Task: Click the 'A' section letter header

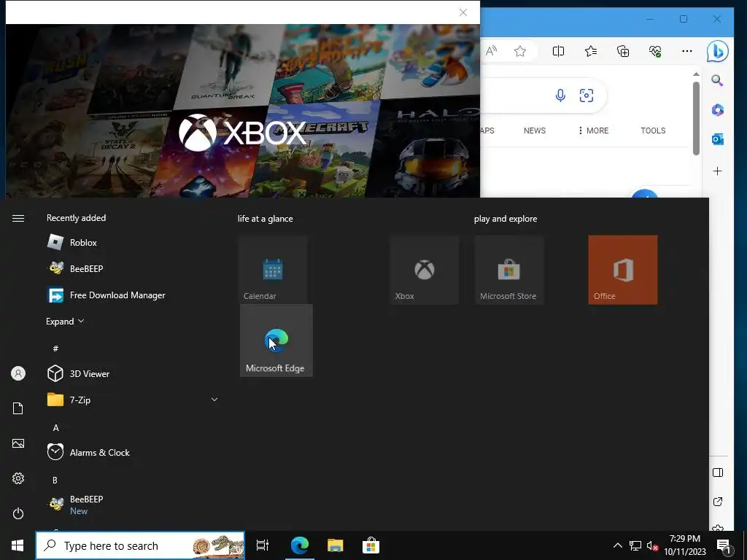Action: 55,427
